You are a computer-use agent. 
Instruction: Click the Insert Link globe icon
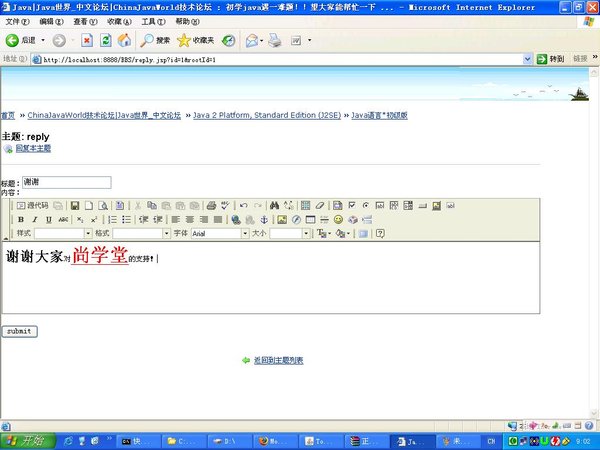[x=236, y=219]
